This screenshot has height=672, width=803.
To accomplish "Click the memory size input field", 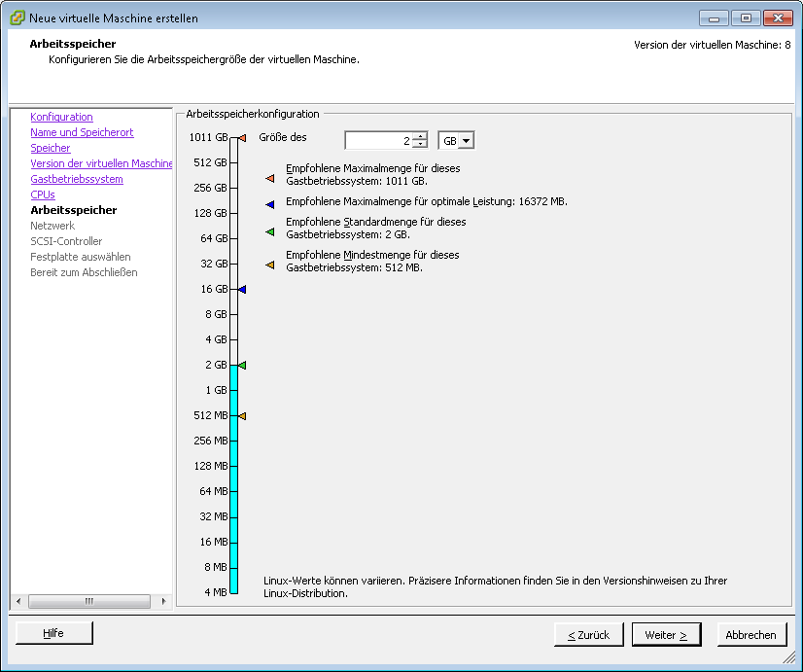I will coord(379,141).
